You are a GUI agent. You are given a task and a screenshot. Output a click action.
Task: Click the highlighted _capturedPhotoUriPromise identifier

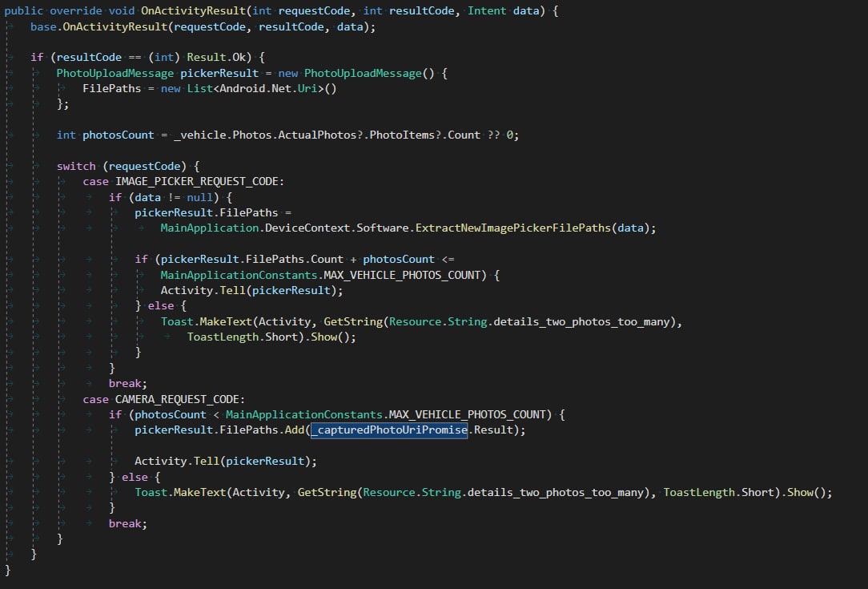point(389,430)
